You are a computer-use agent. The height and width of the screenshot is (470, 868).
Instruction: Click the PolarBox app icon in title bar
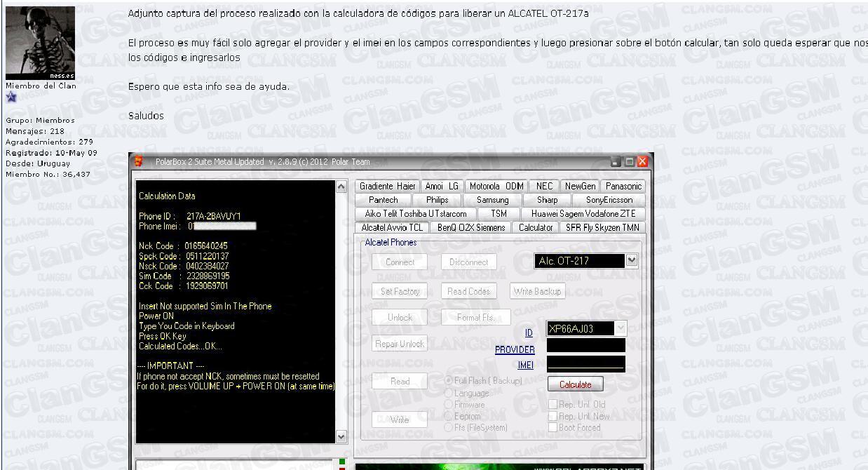click(138, 162)
